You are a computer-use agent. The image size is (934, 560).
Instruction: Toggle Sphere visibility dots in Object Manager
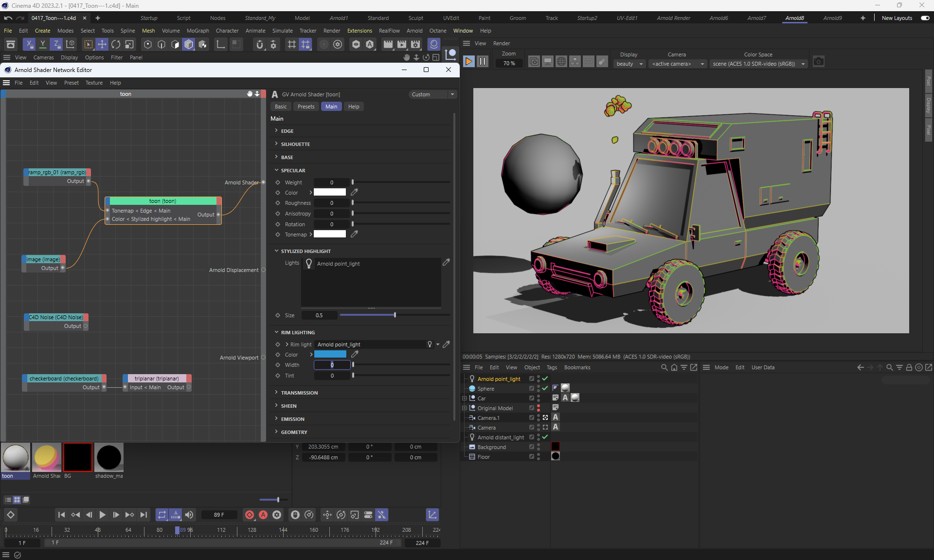click(x=539, y=389)
